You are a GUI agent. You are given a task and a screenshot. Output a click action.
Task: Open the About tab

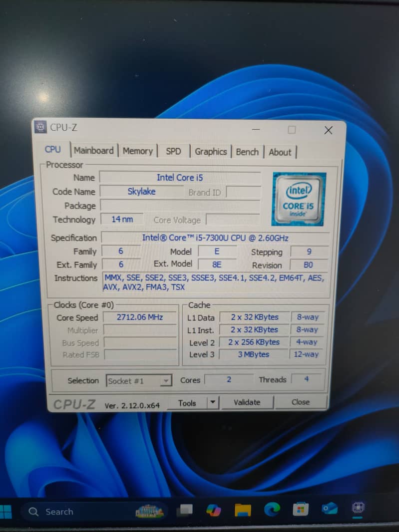click(x=280, y=152)
